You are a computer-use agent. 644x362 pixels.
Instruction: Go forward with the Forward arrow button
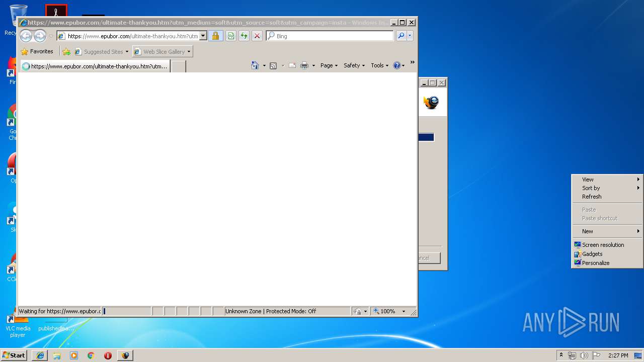point(40,36)
